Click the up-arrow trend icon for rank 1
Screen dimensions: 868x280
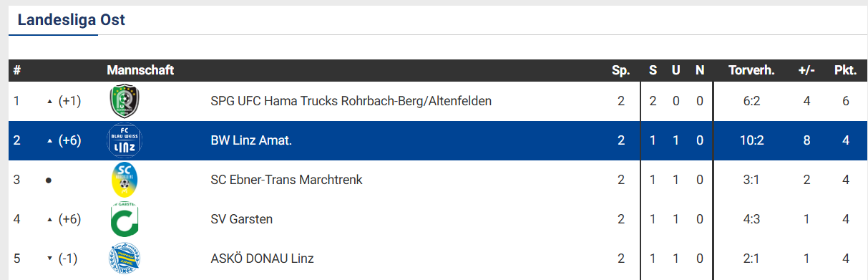pyautogui.click(x=49, y=102)
